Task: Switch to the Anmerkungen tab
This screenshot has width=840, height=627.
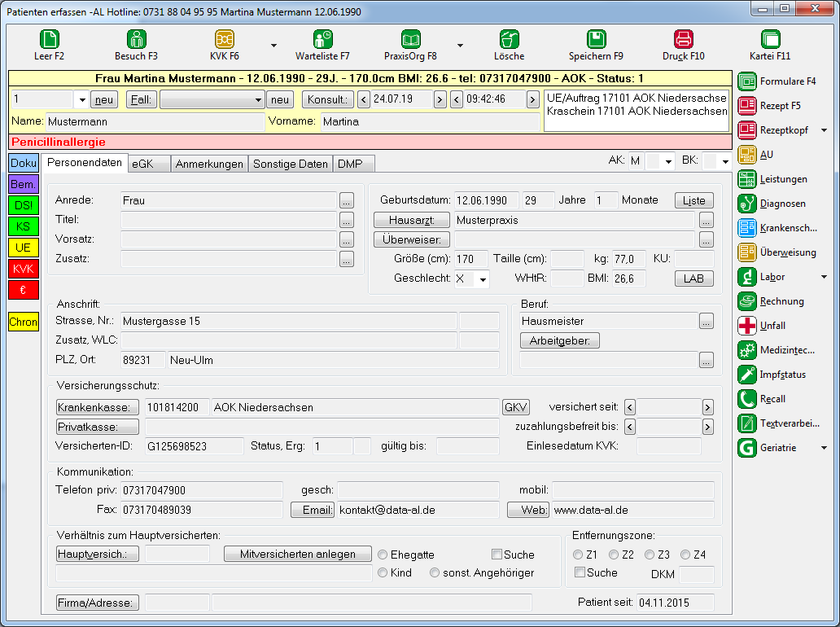Action: (209, 164)
